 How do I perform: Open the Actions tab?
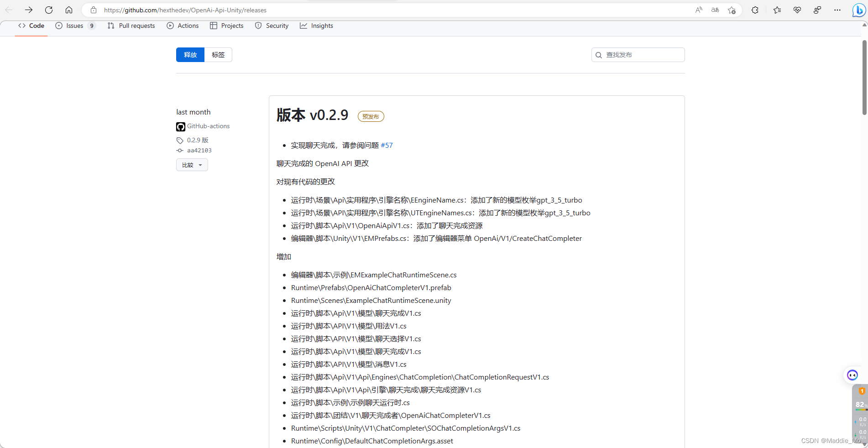coord(183,26)
